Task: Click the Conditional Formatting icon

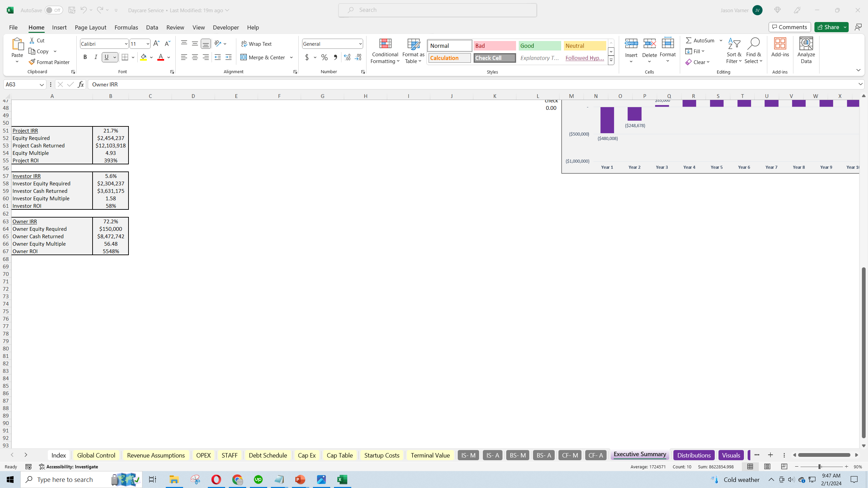Action: click(x=385, y=44)
